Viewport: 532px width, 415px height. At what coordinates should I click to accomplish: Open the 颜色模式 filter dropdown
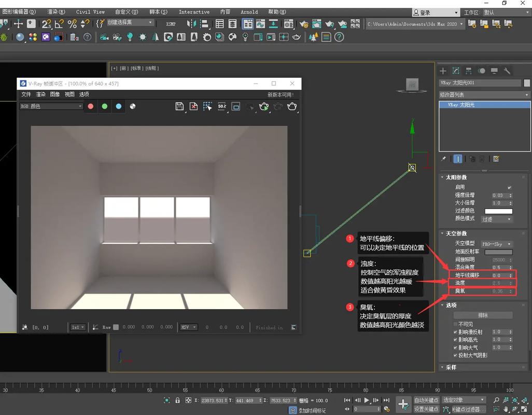click(x=496, y=219)
